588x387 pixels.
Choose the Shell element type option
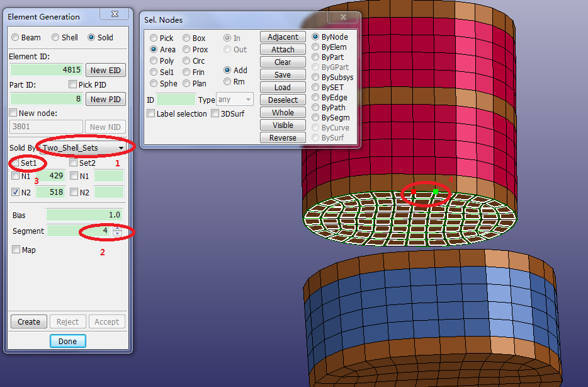[55, 37]
